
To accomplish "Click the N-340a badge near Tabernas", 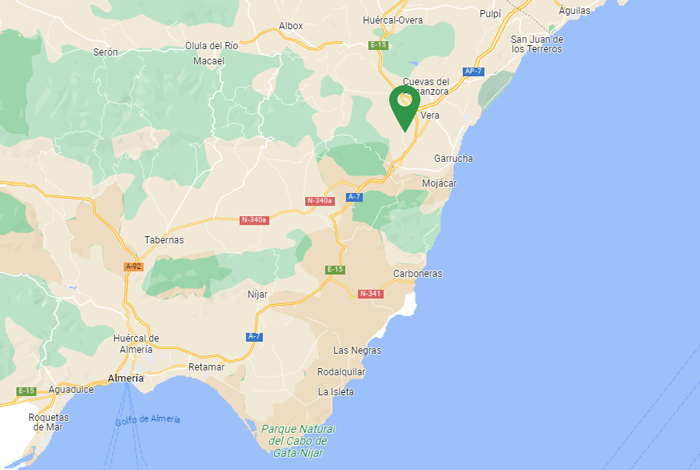I will tap(254, 220).
